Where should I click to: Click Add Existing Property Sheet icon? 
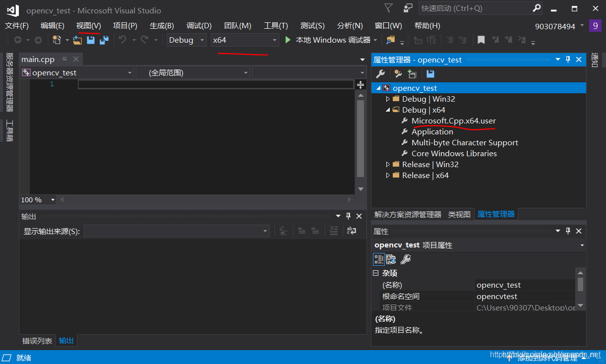(412, 74)
